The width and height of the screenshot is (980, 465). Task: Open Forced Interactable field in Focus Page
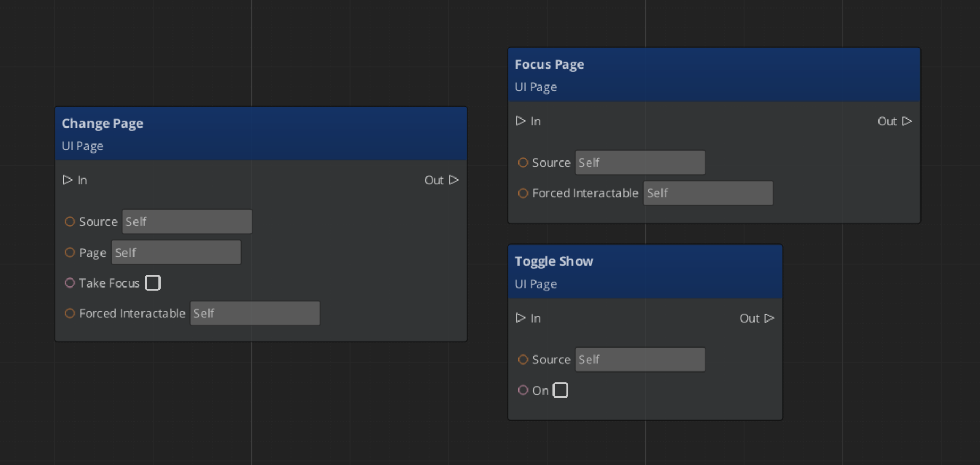(x=708, y=193)
